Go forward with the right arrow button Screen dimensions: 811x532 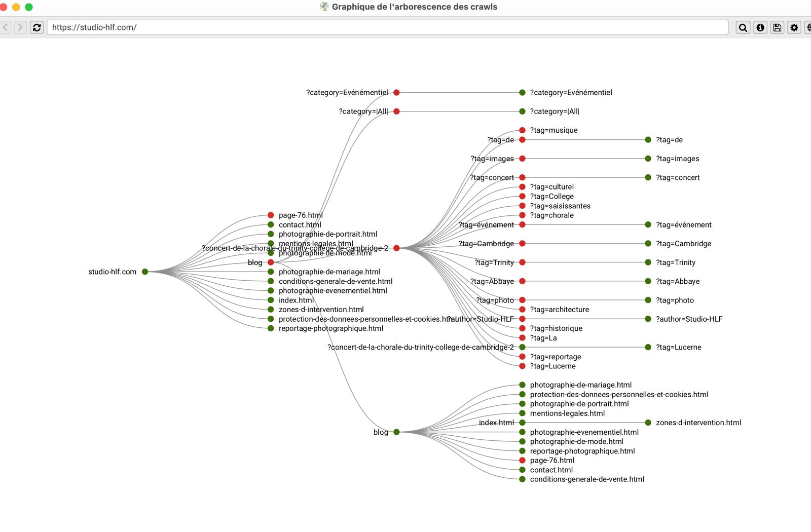click(x=20, y=27)
